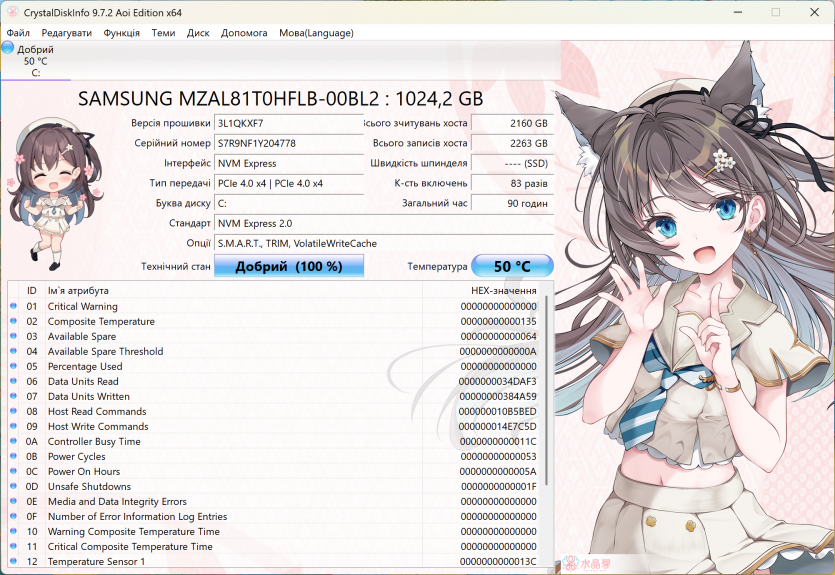This screenshot has width=835, height=575.
Task: Click the status dot beside Composite Temperature
Action: (13, 321)
